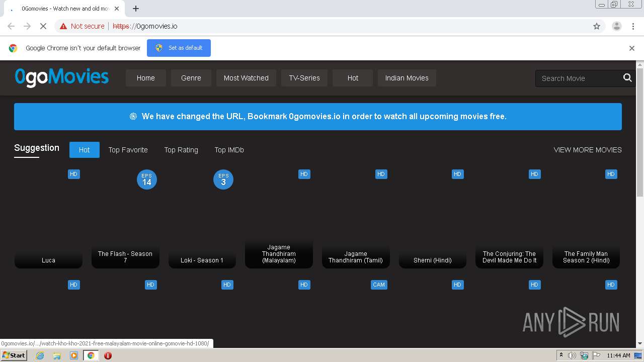Click the URL changed announcement banner
Image resolution: width=644 pixels, height=362 pixels.
point(318,117)
